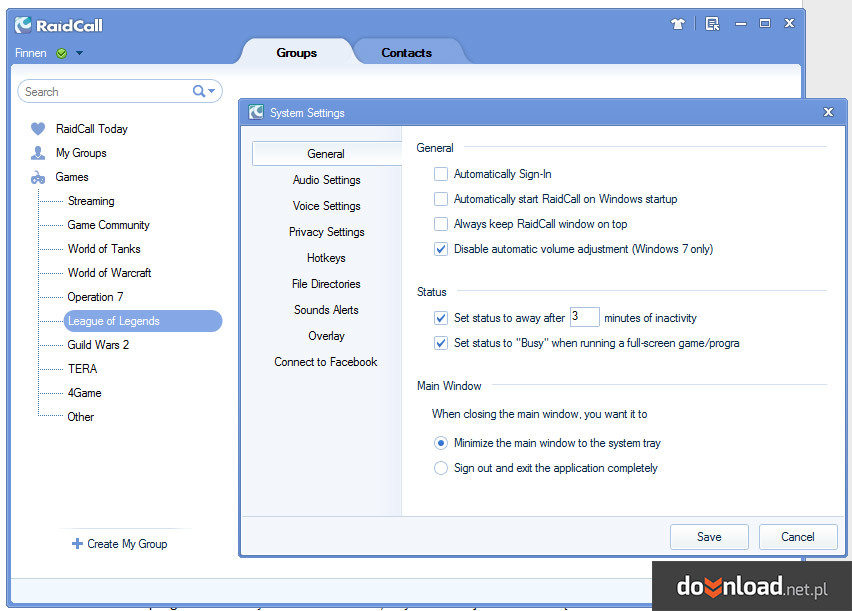
Task: Uncheck Disable automatic volume adjustment
Action: 441,249
